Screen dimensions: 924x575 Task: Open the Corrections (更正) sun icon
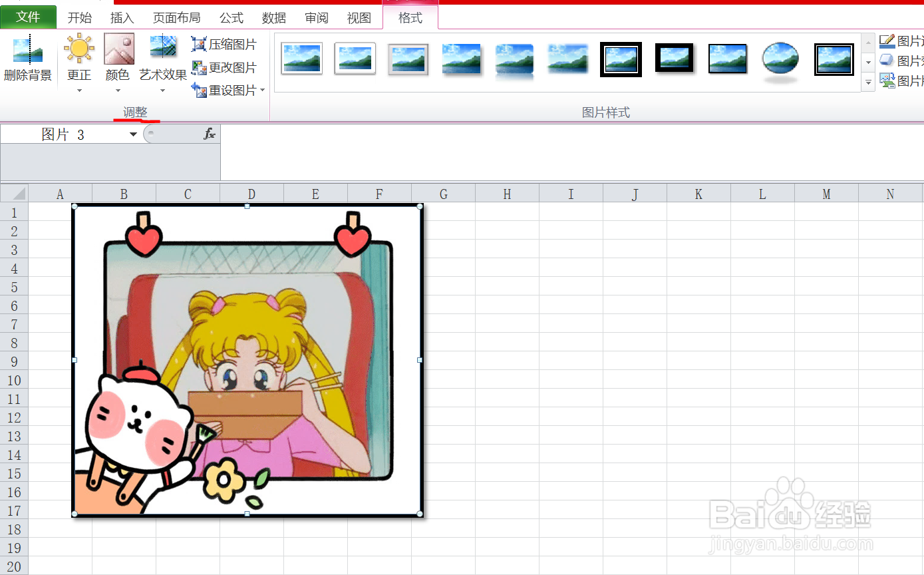(79, 49)
